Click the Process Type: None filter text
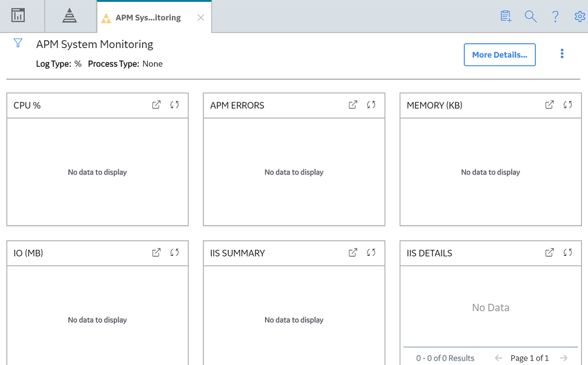 click(x=125, y=64)
